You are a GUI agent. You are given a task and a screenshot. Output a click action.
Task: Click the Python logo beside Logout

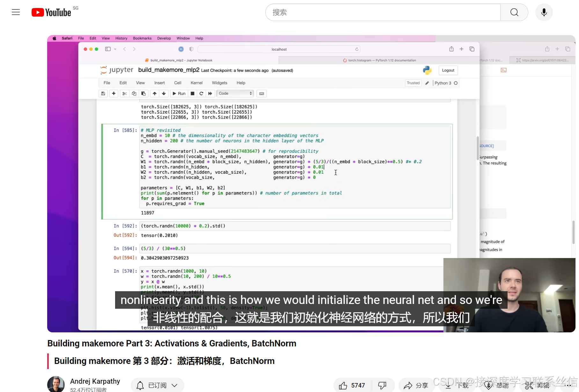(x=427, y=70)
